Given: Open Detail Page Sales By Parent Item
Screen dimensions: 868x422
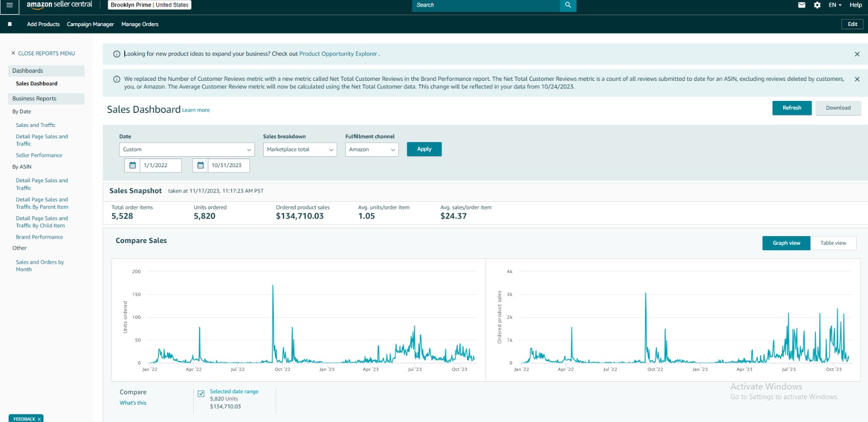Looking at the screenshot, I should [x=42, y=203].
